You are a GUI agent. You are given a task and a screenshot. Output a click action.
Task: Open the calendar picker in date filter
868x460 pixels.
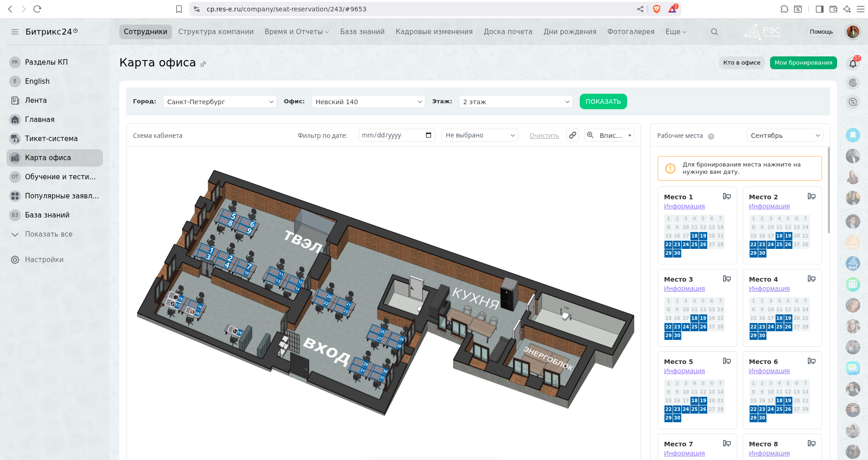coord(428,135)
